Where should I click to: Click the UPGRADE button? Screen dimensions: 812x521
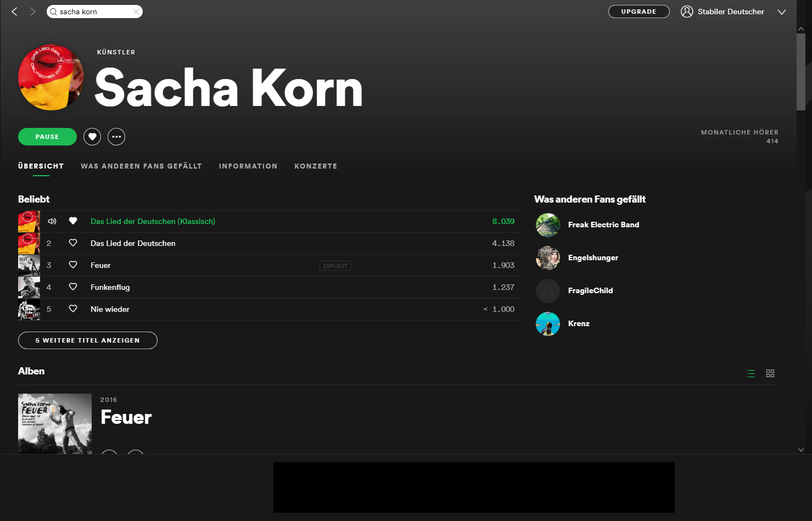(639, 12)
